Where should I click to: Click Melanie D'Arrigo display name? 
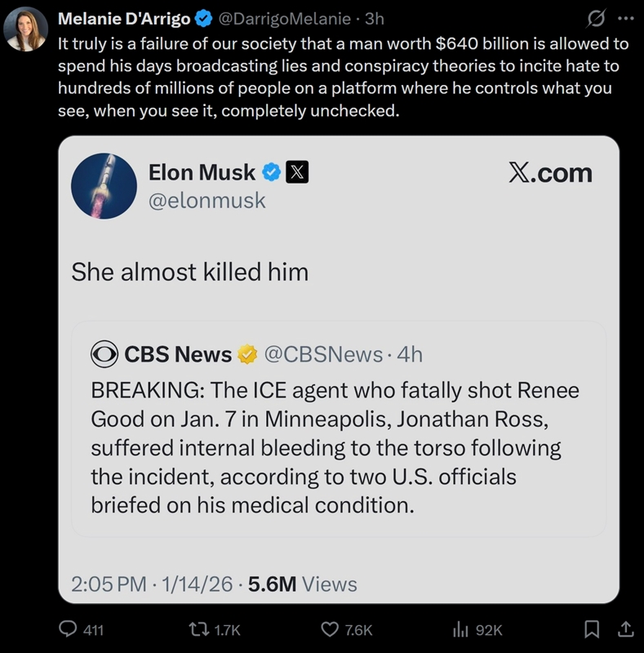pos(123,18)
